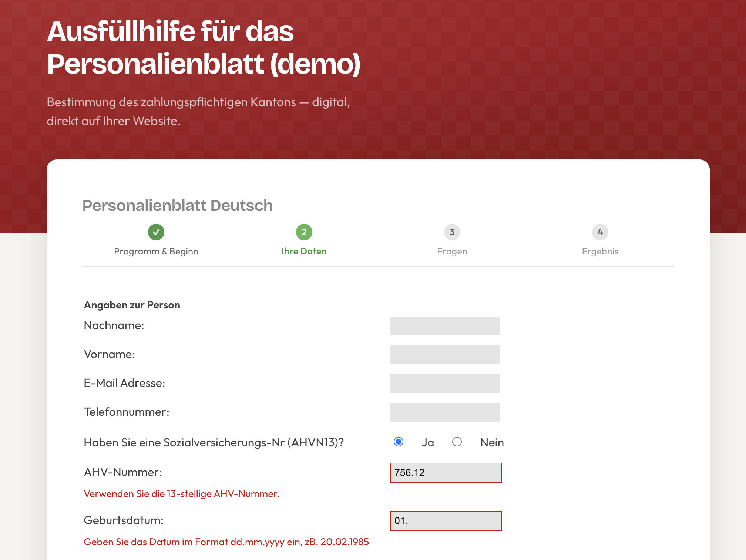746x560 pixels.
Task: Click the step 4 circle icon
Action: [600, 232]
